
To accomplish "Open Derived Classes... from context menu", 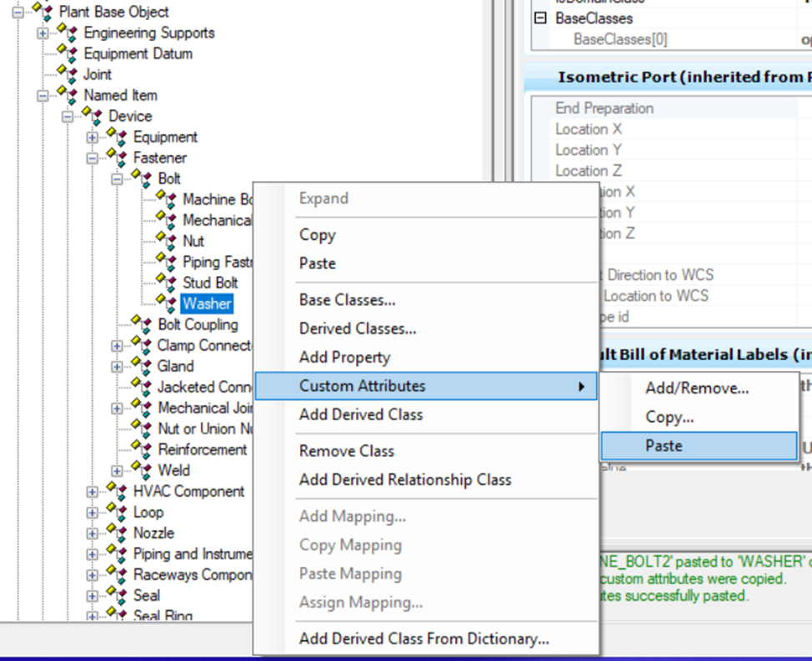I will 425,328.
